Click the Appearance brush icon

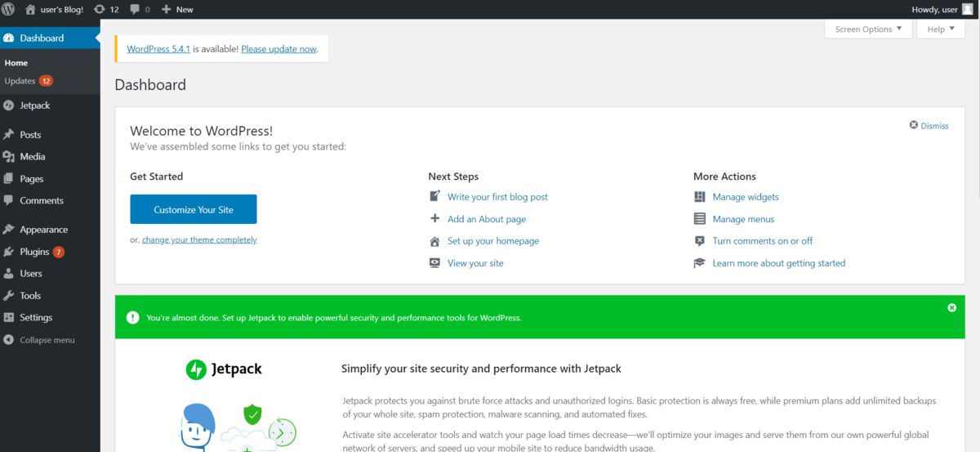[x=9, y=230]
